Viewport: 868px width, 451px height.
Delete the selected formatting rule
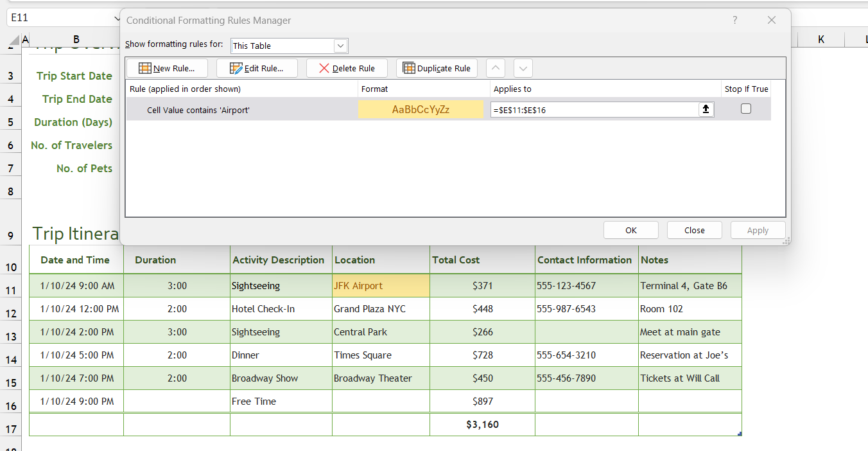347,68
